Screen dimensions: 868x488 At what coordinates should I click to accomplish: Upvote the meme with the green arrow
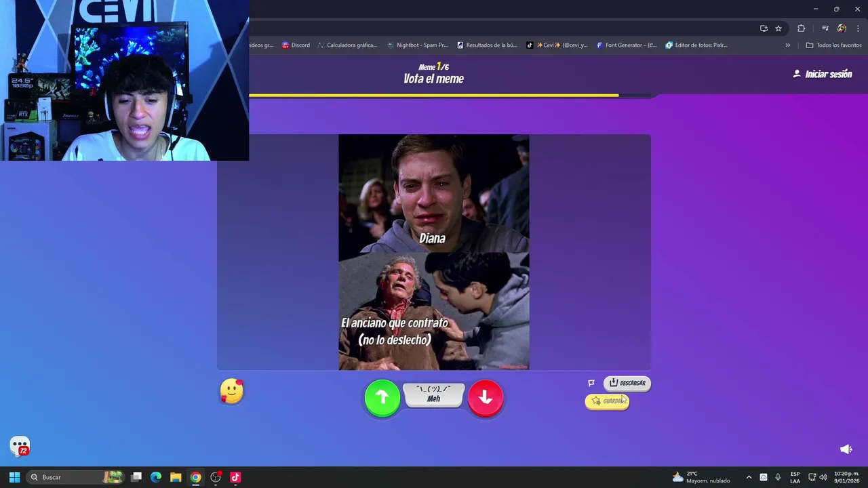(x=382, y=398)
